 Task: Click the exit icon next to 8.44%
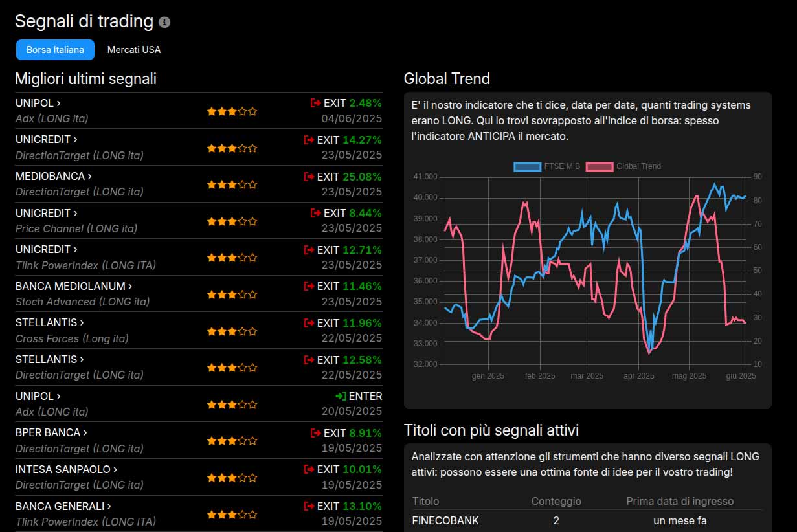point(316,213)
